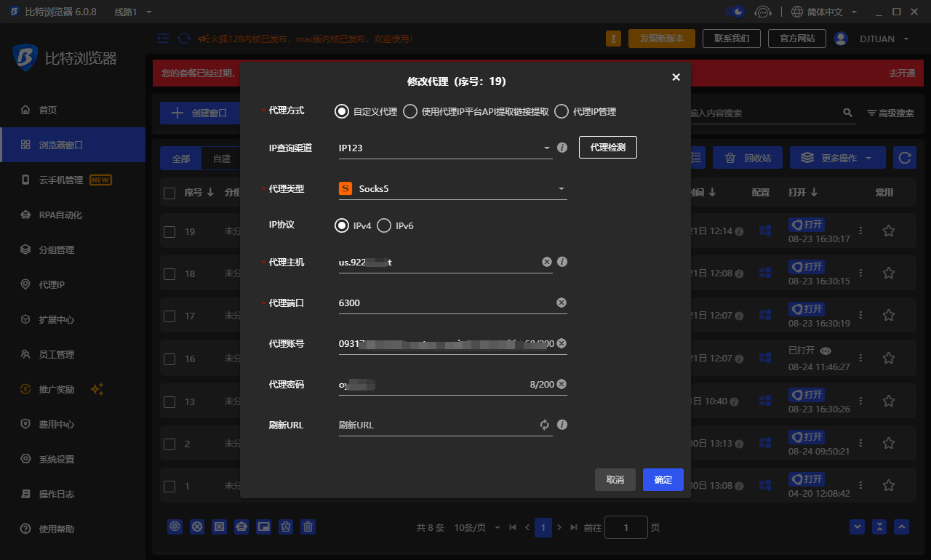Open the 线路1 line selector dropdown

pos(133,12)
